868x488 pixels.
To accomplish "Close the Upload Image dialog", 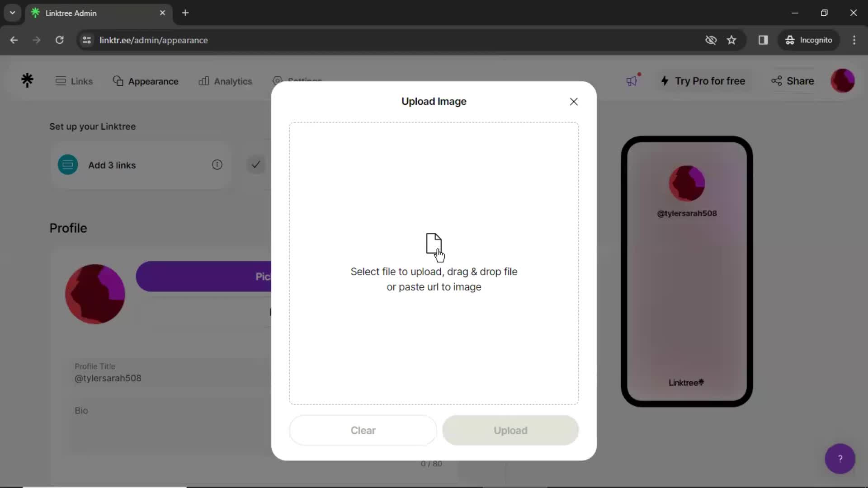I will [x=573, y=101].
